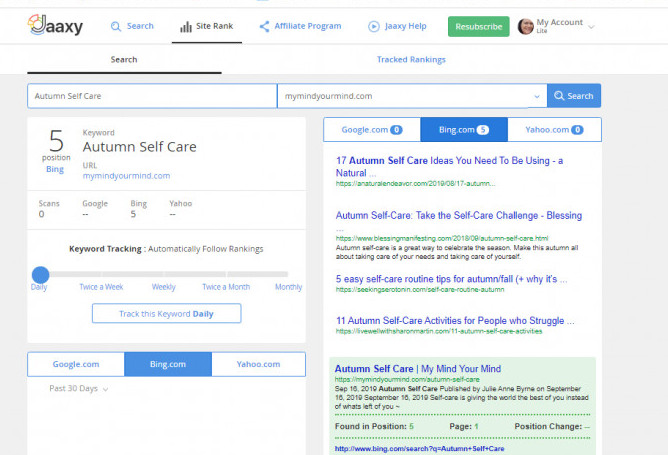
Task: Switch to the Tracked Rankings tab
Action: point(411,60)
